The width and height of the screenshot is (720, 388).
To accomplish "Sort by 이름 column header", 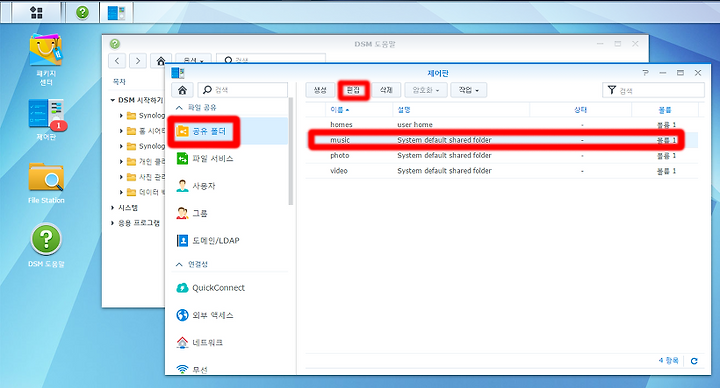I will [360, 110].
